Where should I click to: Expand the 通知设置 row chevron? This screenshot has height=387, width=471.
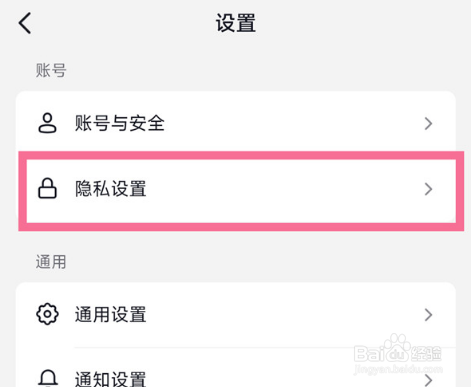tap(428, 380)
